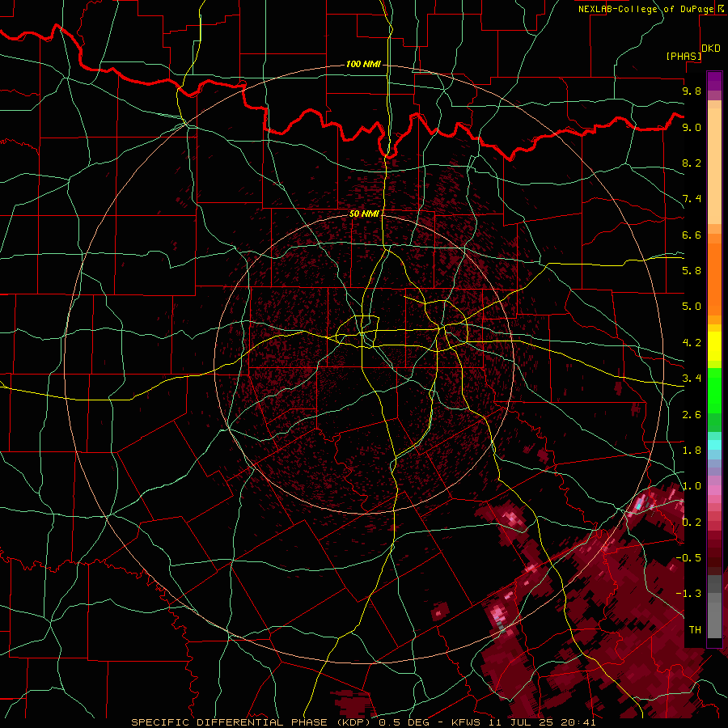The height and width of the screenshot is (728, 728).
Task: Pick the purple band atop the color scale
Action: coord(714,81)
